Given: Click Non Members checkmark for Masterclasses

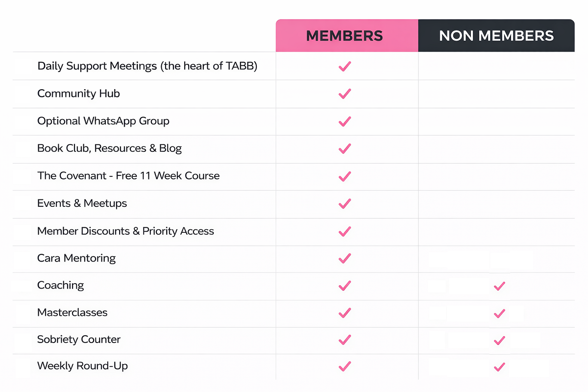Looking at the screenshot, I should pyautogui.click(x=499, y=313).
